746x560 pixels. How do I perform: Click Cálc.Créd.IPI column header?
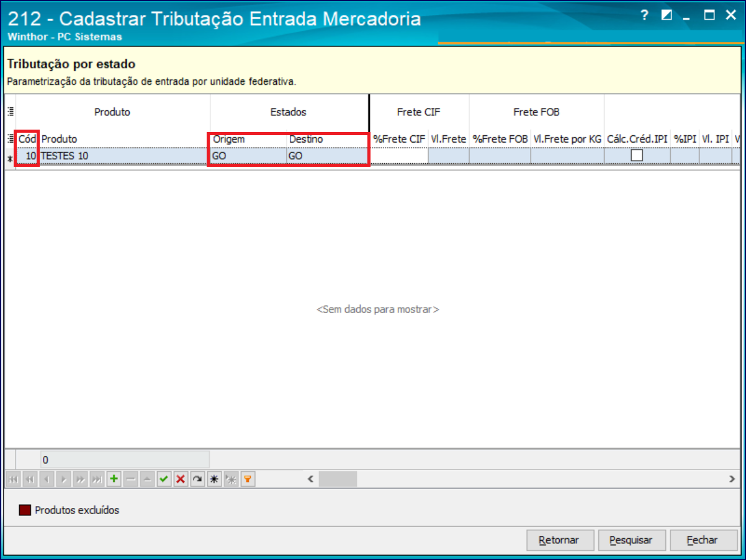[x=637, y=139]
